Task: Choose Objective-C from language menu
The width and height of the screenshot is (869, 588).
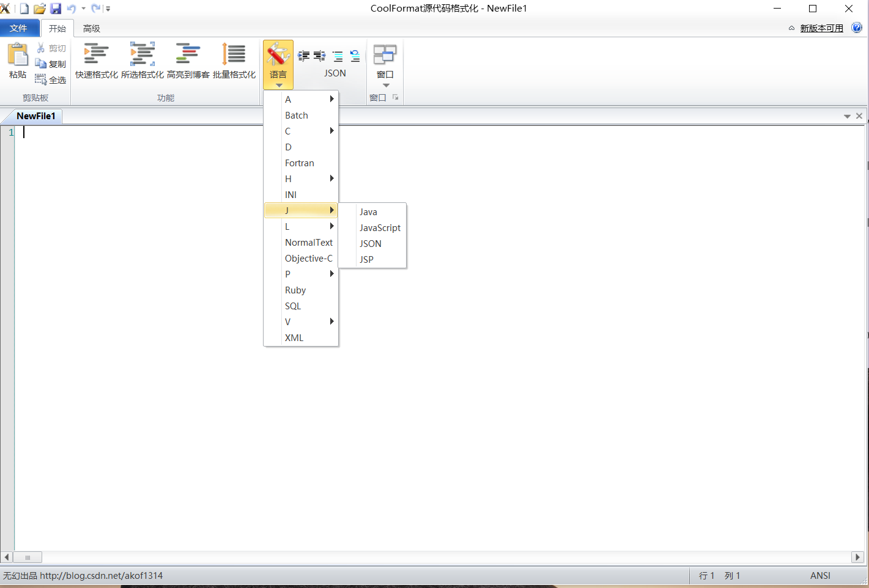Action: pos(301,258)
